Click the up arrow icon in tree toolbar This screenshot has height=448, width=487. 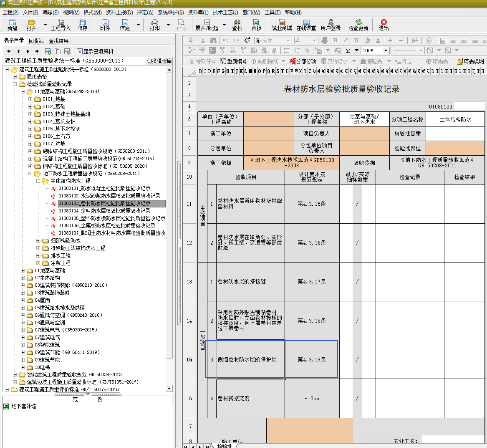point(19,51)
